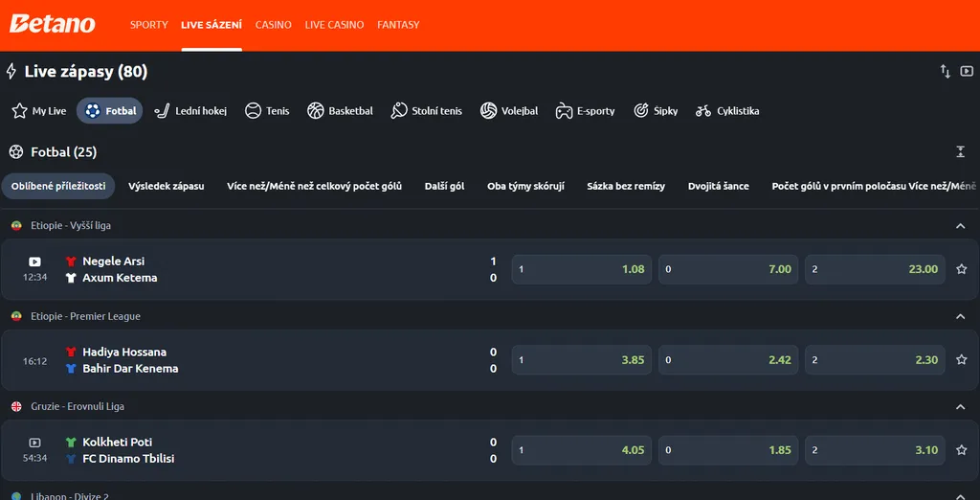Bet on Negele Arsi win at 1.08
The height and width of the screenshot is (500, 980).
pyautogui.click(x=581, y=269)
